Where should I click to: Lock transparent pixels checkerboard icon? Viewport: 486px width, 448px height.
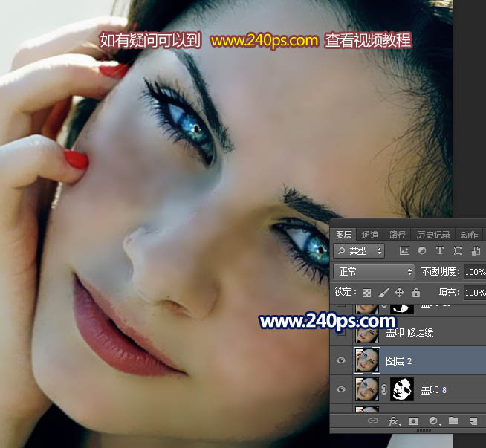pos(366,293)
